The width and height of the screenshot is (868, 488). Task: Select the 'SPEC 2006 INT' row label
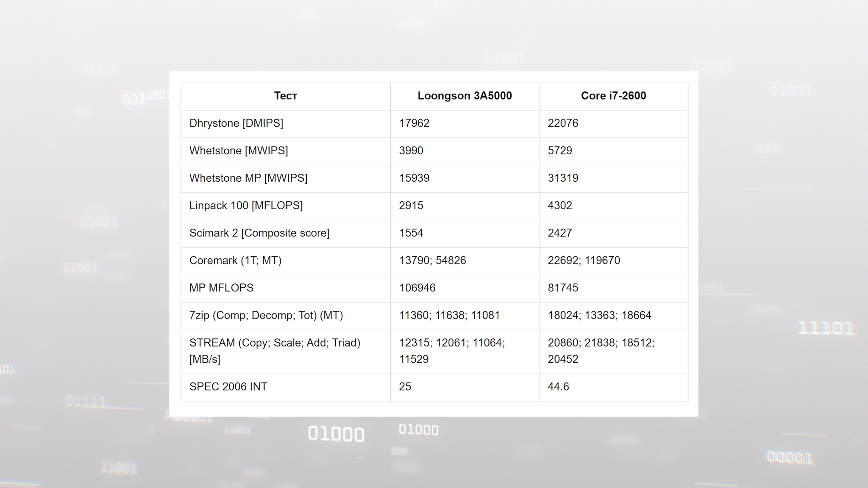point(228,387)
